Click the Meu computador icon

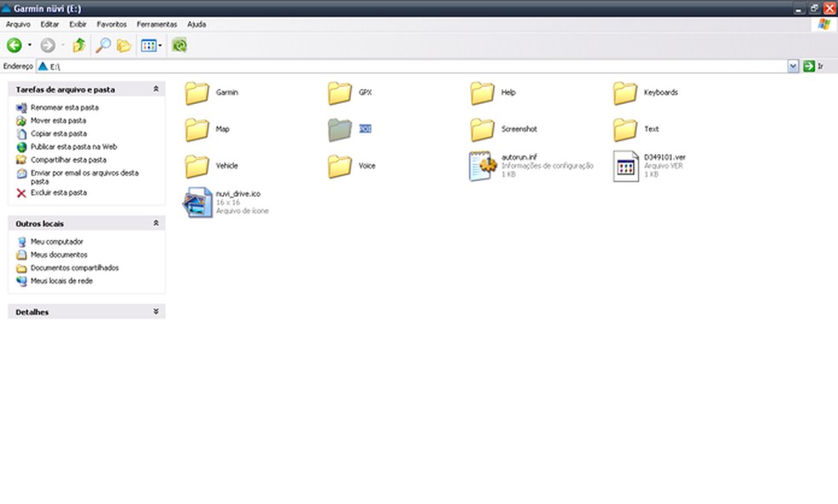pos(21,242)
